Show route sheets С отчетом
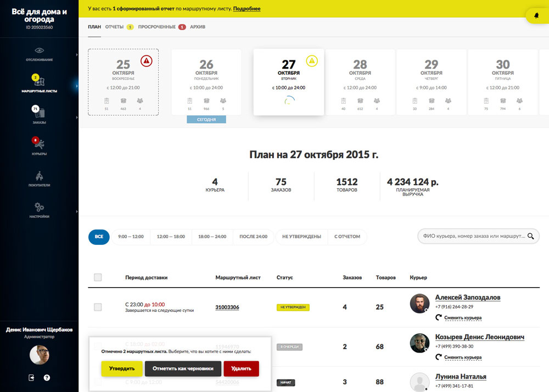 [348, 237]
